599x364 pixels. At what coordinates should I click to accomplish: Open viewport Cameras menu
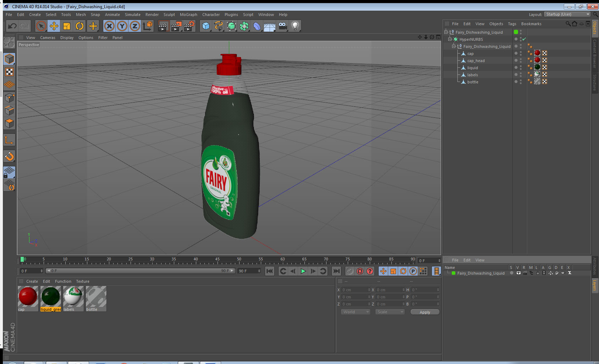click(x=48, y=38)
